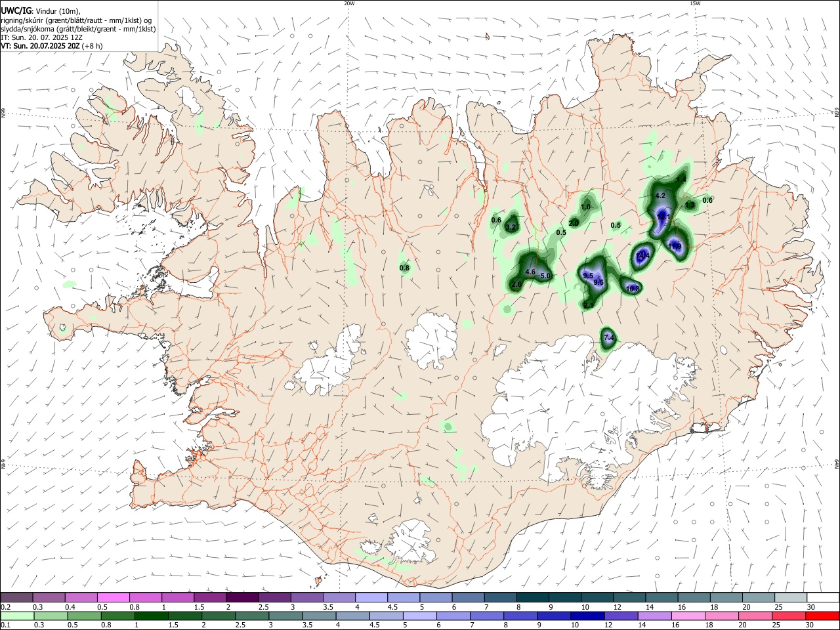Select the rigning/skúrir legend description line

[x=76, y=20]
